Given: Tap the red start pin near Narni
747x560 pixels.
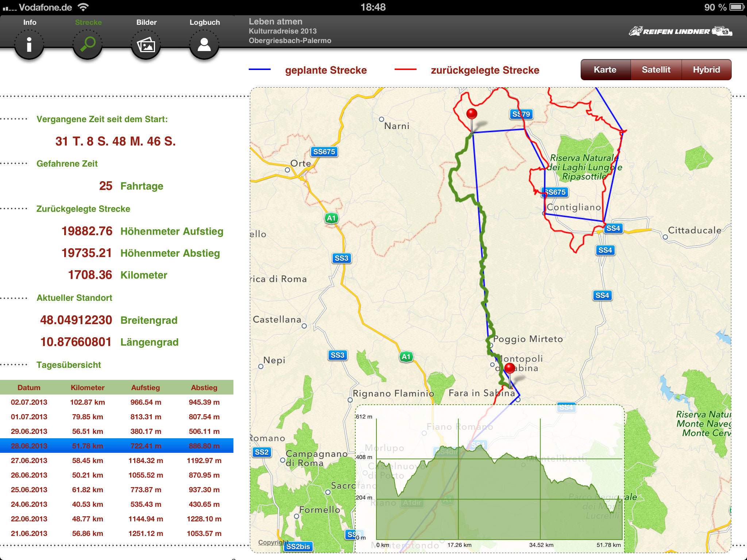Looking at the screenshot, I should coord(472,115).
